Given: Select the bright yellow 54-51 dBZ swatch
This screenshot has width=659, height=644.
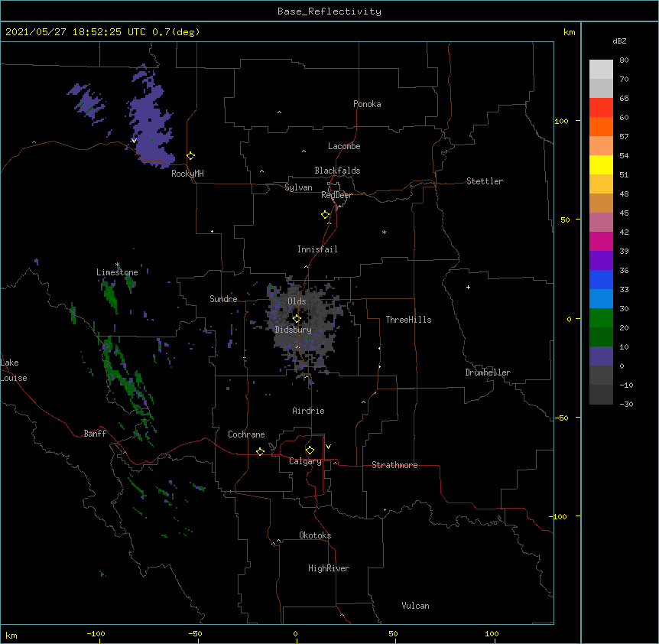Looking at the screenshot, I should click(x=601, y=164).
